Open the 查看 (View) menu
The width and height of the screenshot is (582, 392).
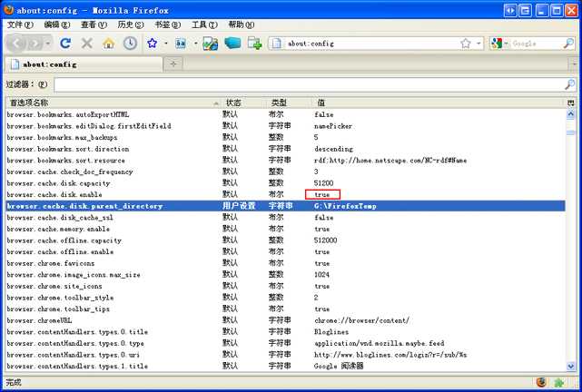pyautogui.click(x=94, y=24)
